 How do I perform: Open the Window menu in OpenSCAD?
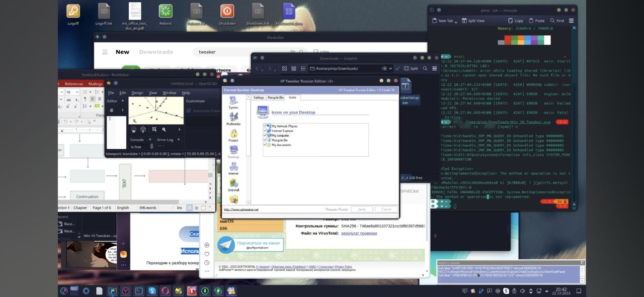tap(170, 93)
